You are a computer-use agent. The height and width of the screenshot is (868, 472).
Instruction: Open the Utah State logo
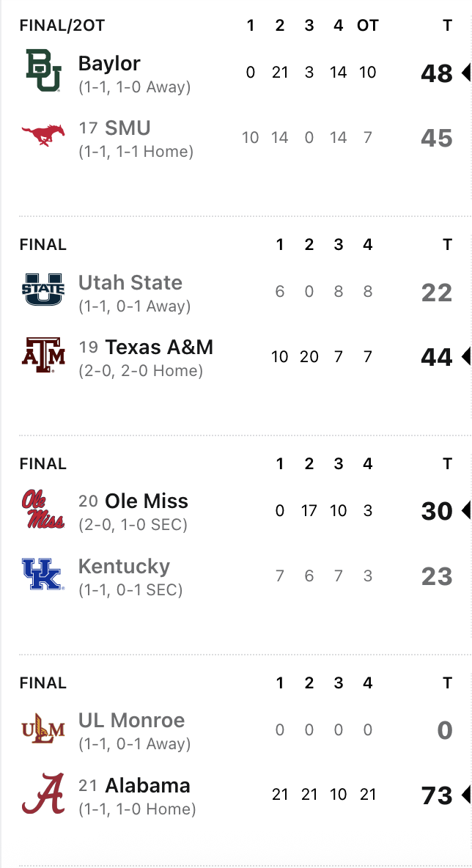[43, 290]
